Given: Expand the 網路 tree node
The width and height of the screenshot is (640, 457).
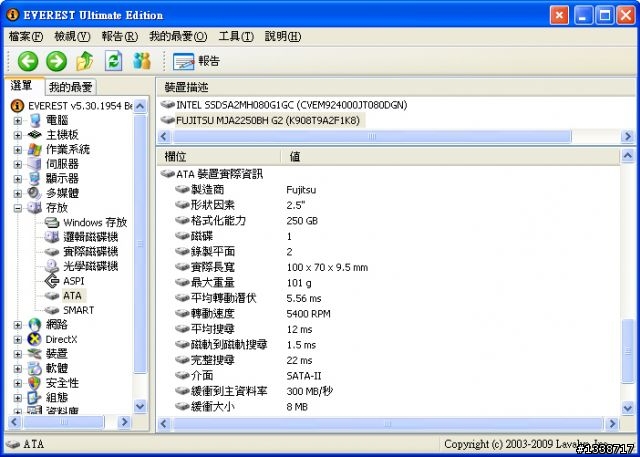Looking at the screenshot, I should pos(18,325).
